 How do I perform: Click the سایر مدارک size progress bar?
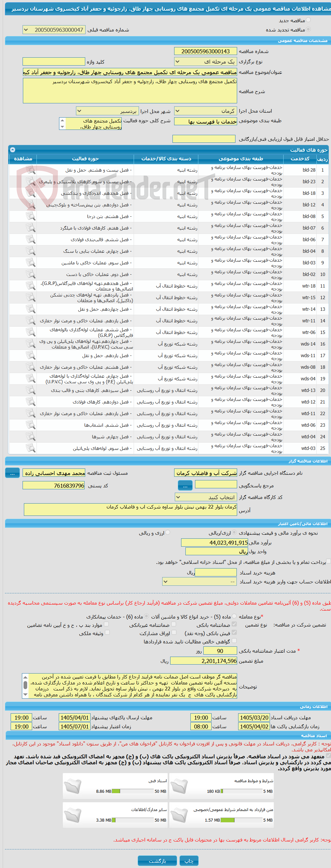133,820
